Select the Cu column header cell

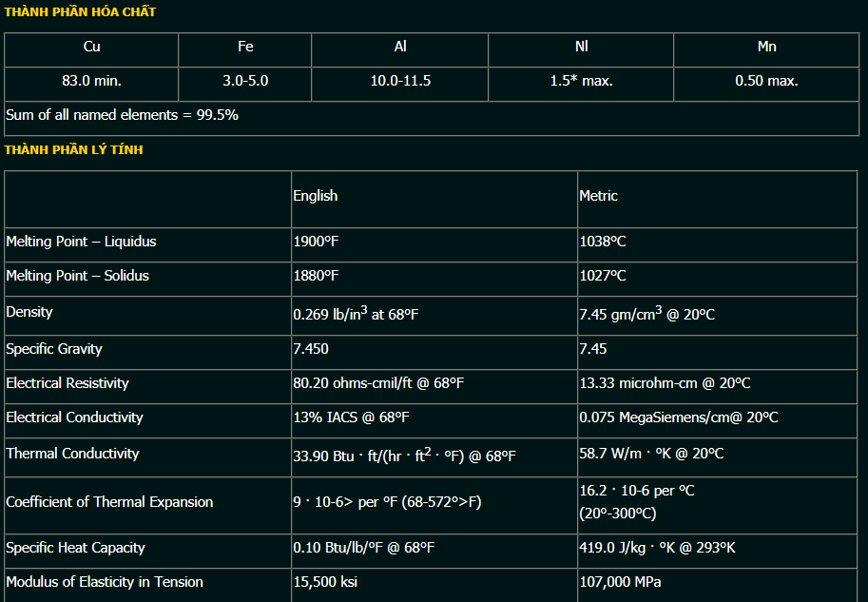(x=91, y=47)
